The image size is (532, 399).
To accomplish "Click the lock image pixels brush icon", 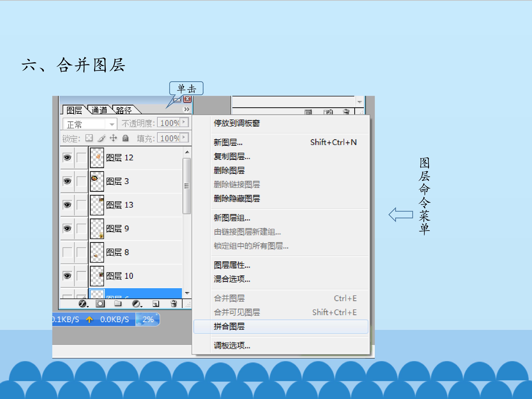I will coord(101,138).
